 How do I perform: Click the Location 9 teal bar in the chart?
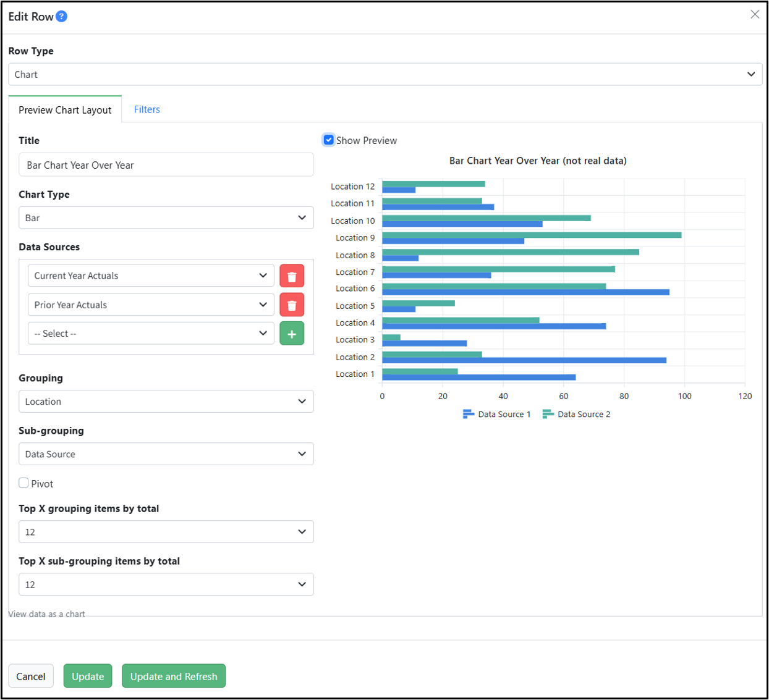click(x=532, y=235)
